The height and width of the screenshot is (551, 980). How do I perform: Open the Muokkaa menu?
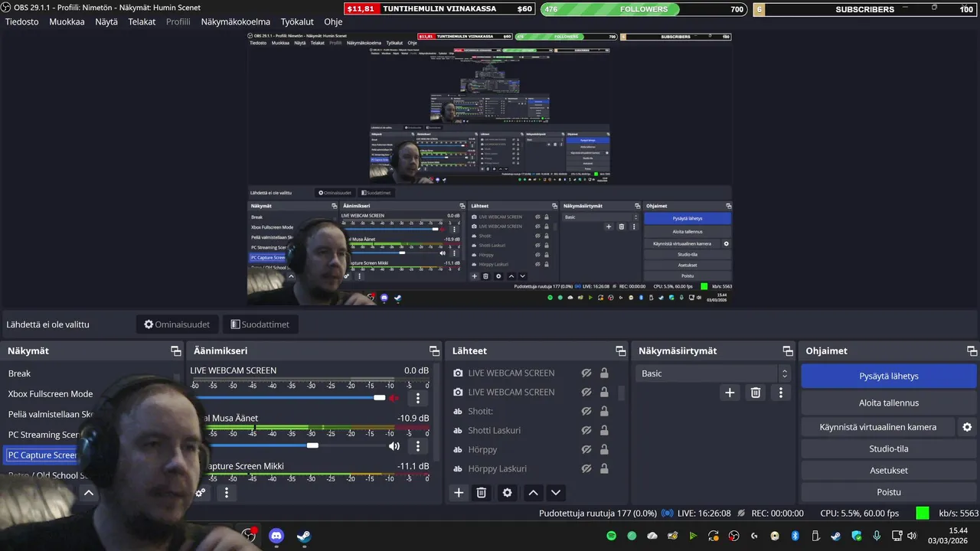(x=67, y=21)
